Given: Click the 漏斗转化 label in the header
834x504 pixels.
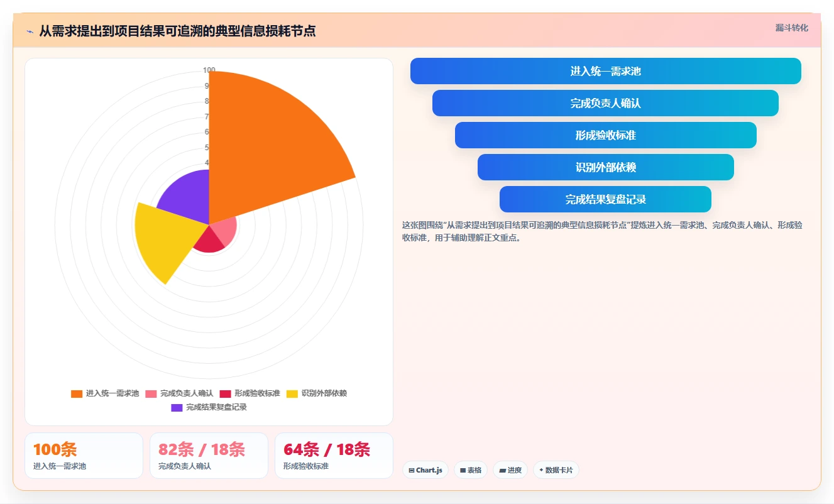Looking at the screenshot, I should click(791, 28).
